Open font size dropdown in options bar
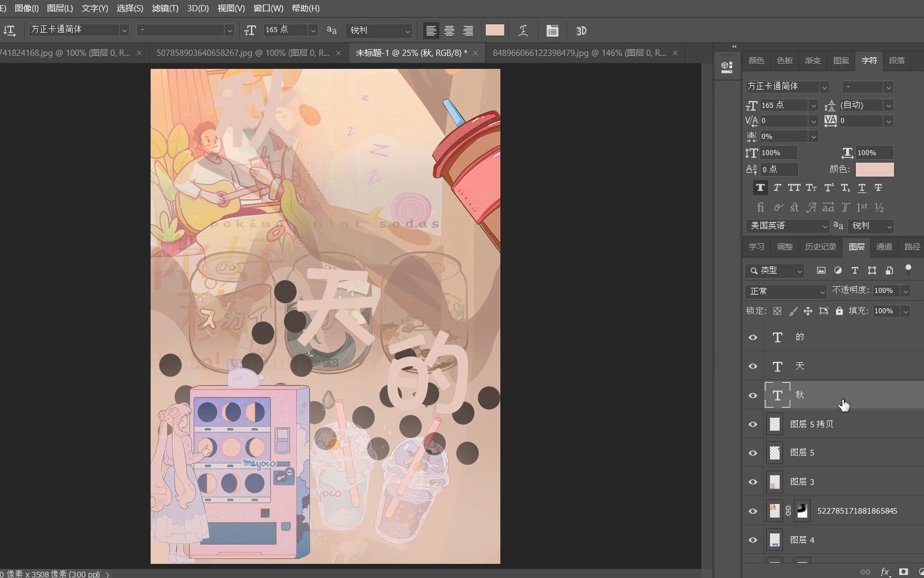 click(x=313, y=30)
